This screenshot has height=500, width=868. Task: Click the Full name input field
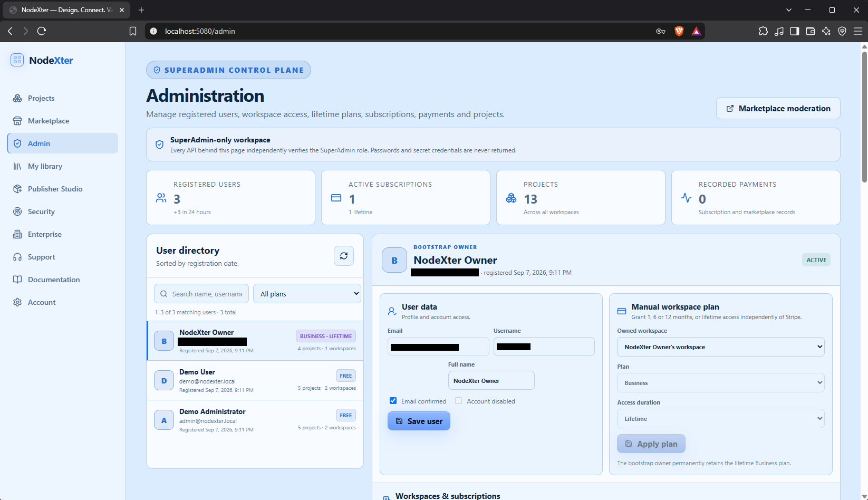pyautogui.click(x=491, y=380)
